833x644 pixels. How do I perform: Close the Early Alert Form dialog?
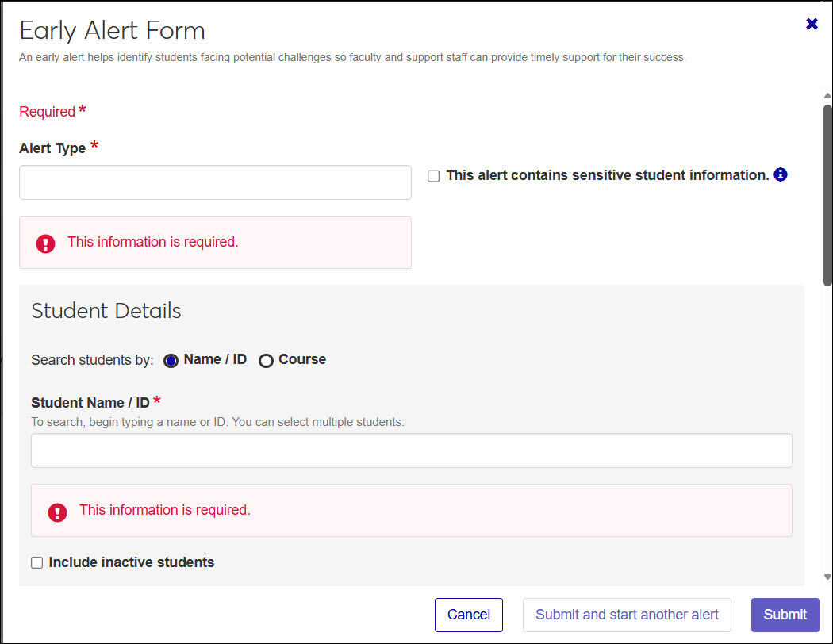tap(812, 24)
